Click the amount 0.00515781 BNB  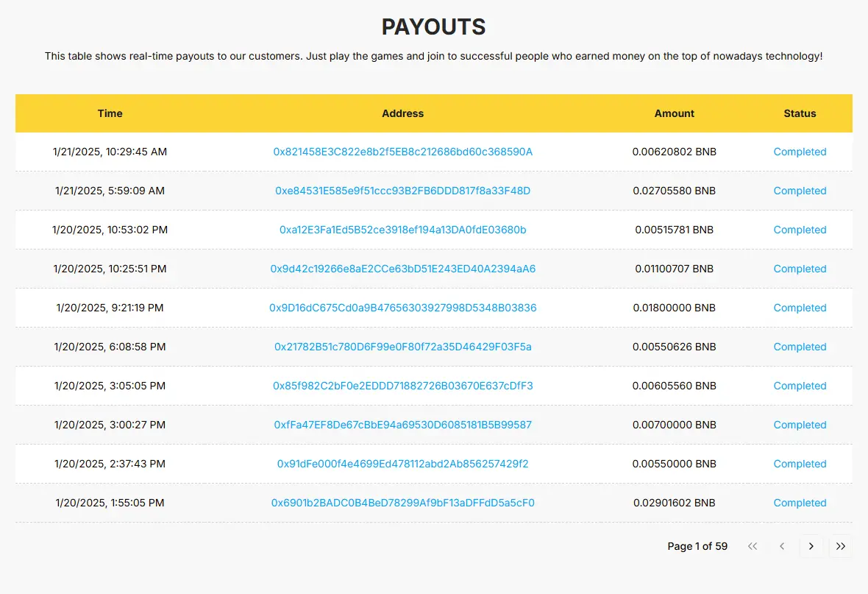(x=675, y=230)
